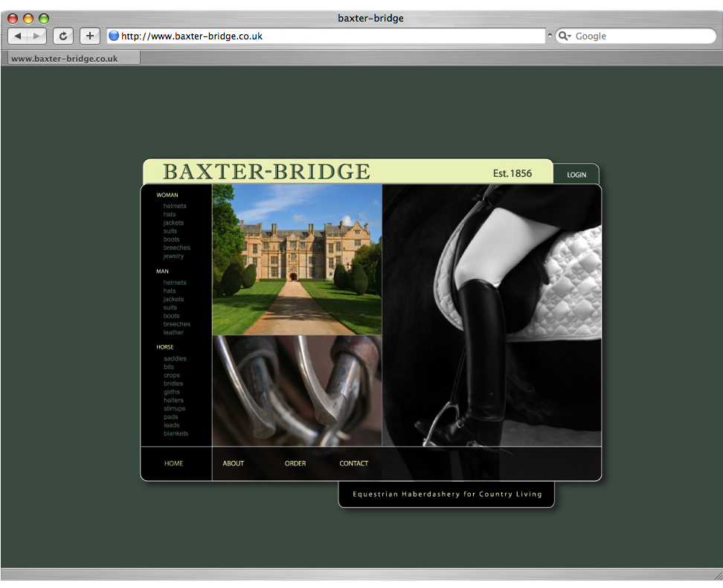Open saddles in the HORSE category

[x=175, y=358]
